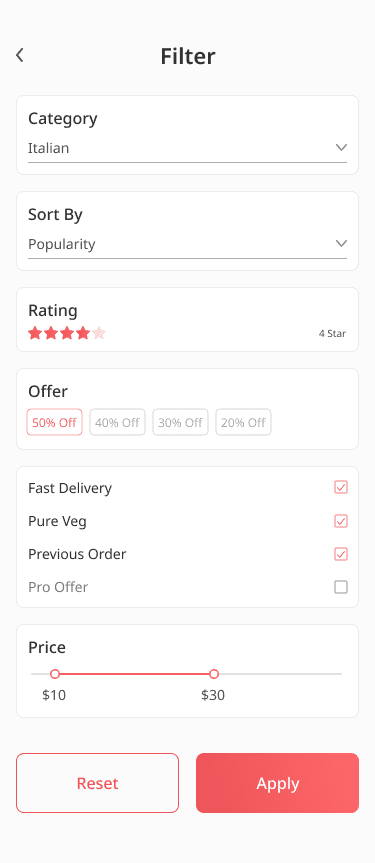Select the third rating star

(67, 333)
